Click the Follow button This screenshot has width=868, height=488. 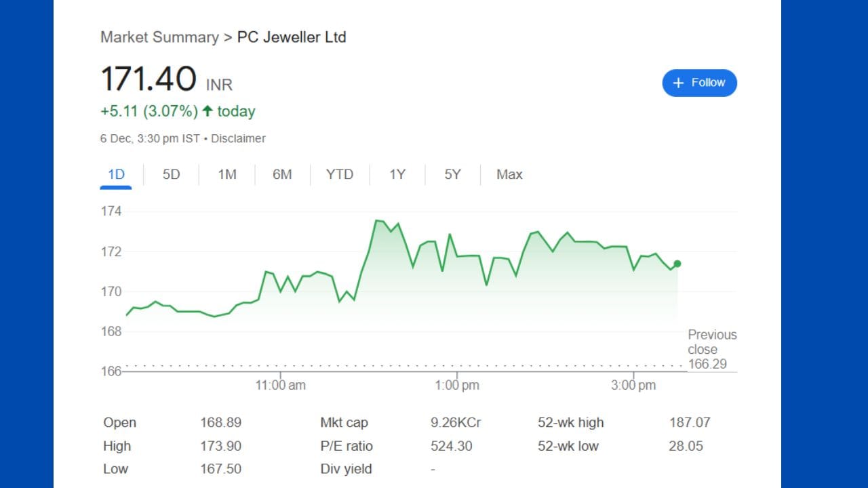699,82
